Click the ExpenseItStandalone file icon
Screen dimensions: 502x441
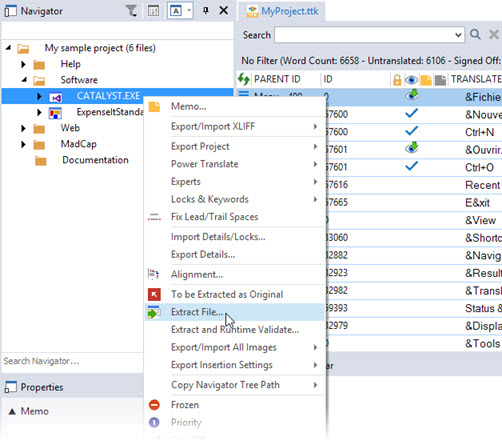tap(55, 113)
